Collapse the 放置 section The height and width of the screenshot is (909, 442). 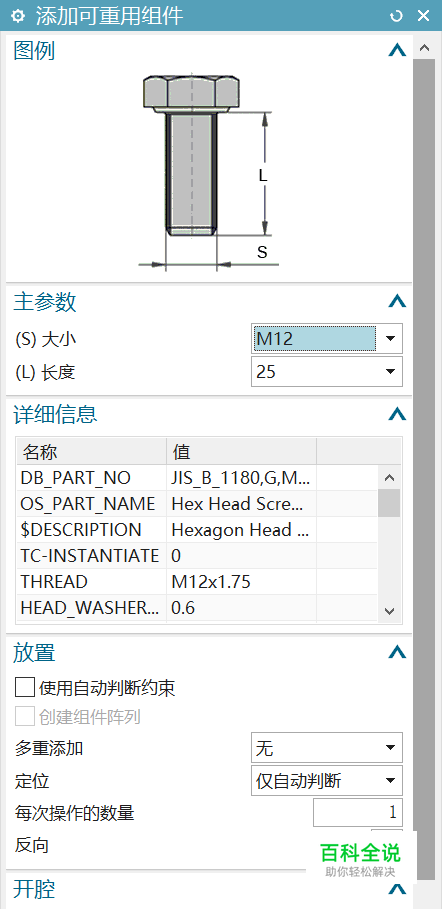pyautogui.click(x=397, y=652)
